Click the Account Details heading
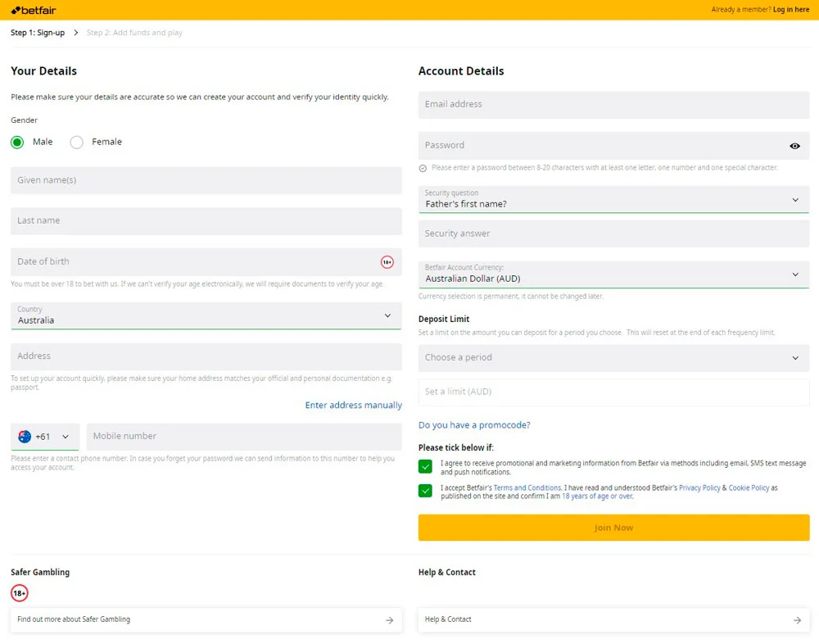Image resolution: width=819 pixels, height=644 pixels. point(461,71)
